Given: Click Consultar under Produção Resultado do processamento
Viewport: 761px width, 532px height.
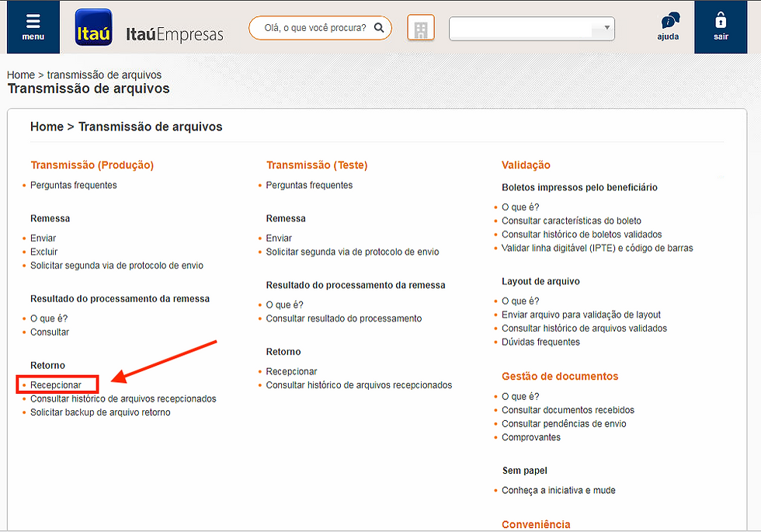Looking at the screenshot, I should [x=50, y=332].
